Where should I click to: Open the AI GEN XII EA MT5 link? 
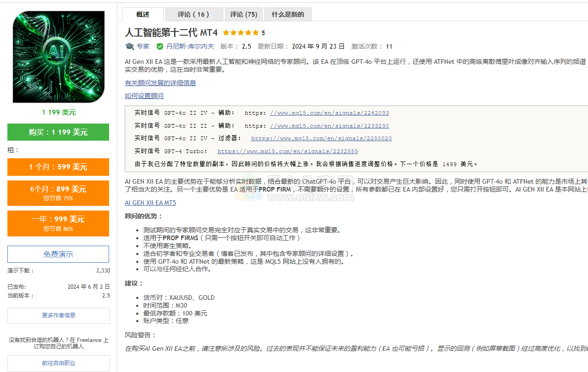point(150,203)
